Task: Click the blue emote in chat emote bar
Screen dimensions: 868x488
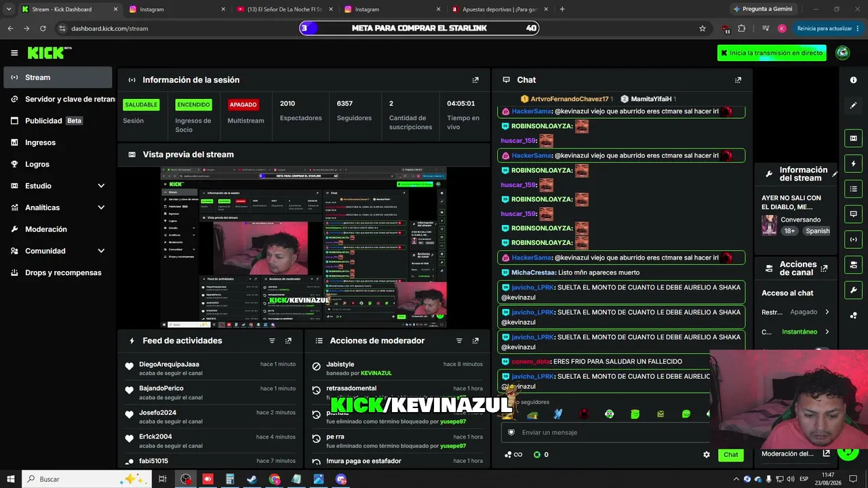Action: (558, 414)
